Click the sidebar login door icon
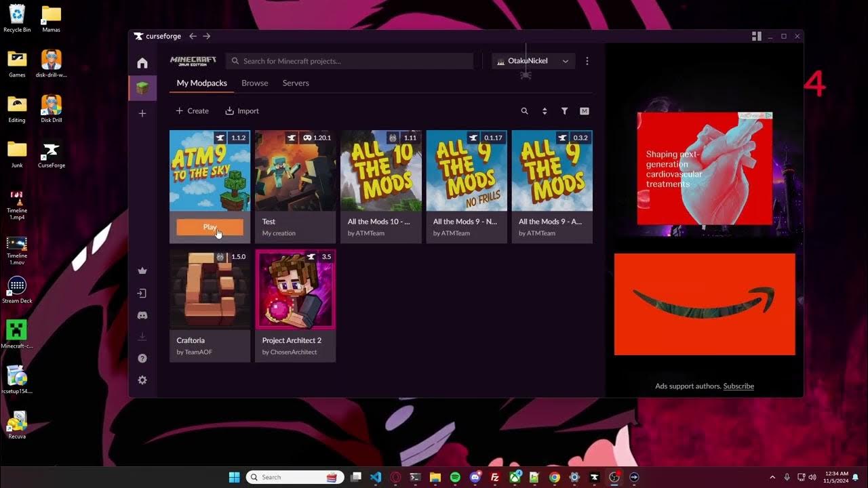Screen dimensions: 868x488 point(142,293)
